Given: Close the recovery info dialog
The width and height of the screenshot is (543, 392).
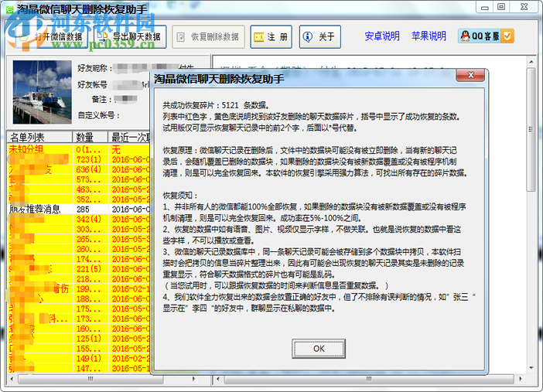Looking at the screenshot, I should click(x=470, y=75).
